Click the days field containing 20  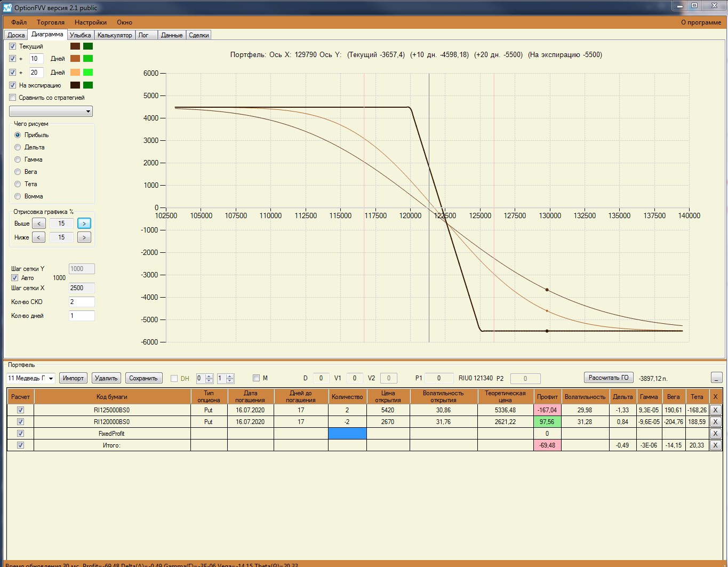point(36,73)
